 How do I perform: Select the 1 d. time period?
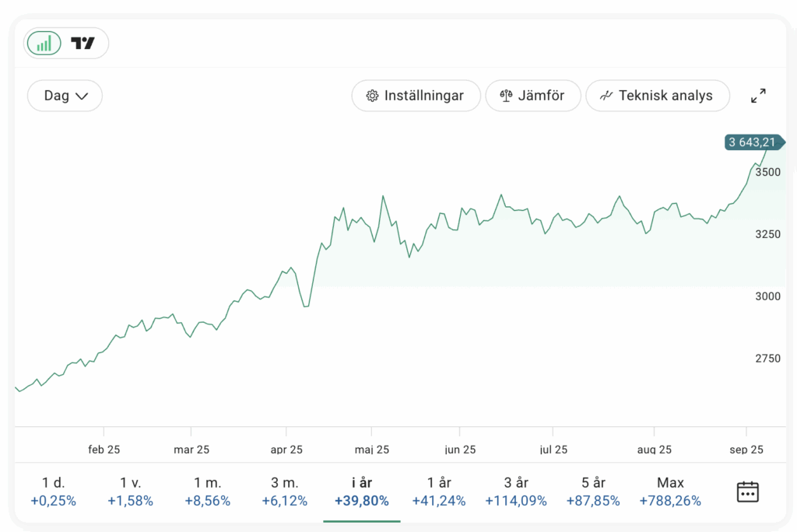click(54, 492)
